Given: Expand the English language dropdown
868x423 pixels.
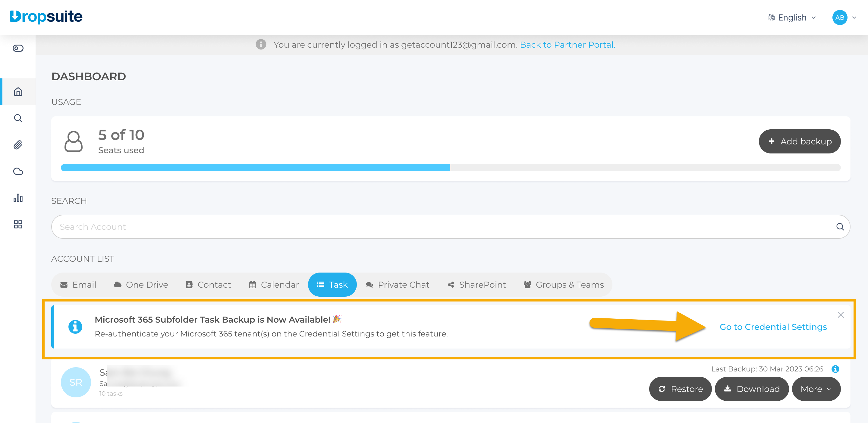Looking at the screenshot, I should click(x=792, y=17).
